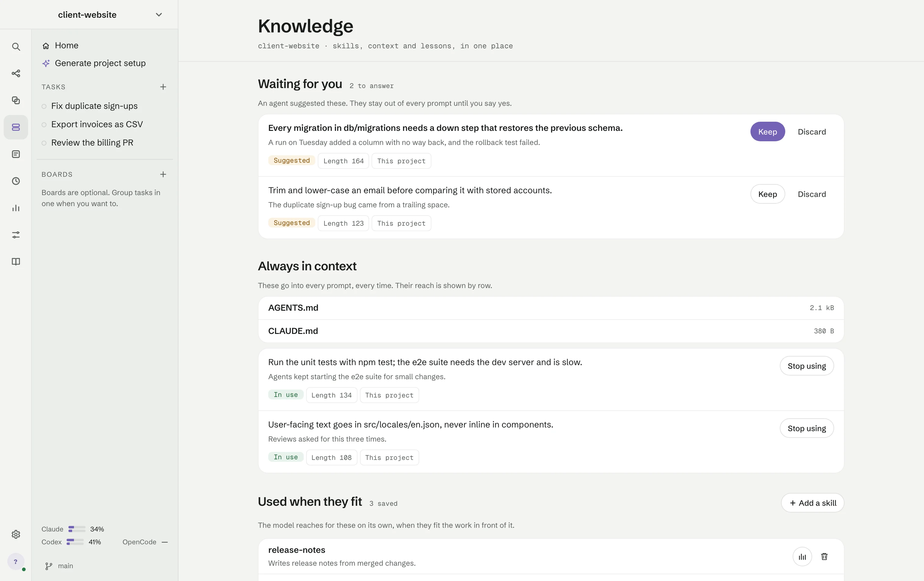Click the Length 164 tag
This screenshot has width=924, height=581.
[343, 161]
